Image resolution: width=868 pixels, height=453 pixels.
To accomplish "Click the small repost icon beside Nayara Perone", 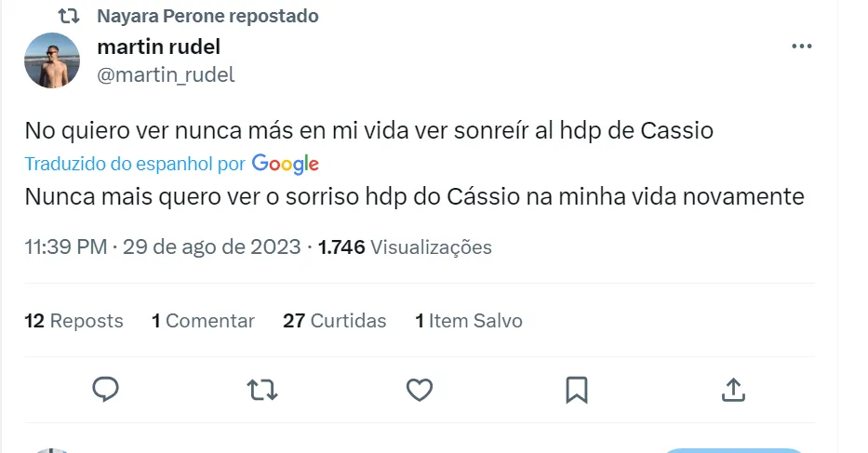I will coord(69,16).
